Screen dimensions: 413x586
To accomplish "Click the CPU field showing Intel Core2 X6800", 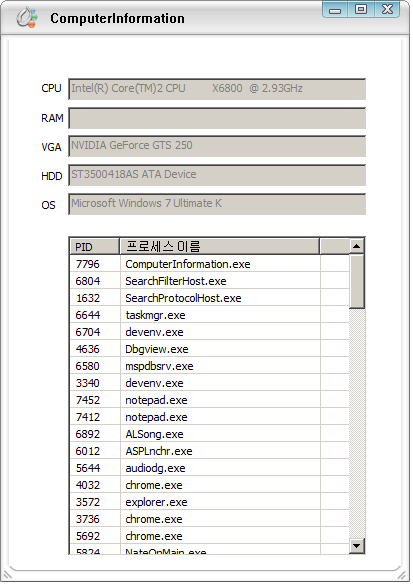I will click(217, 89).
